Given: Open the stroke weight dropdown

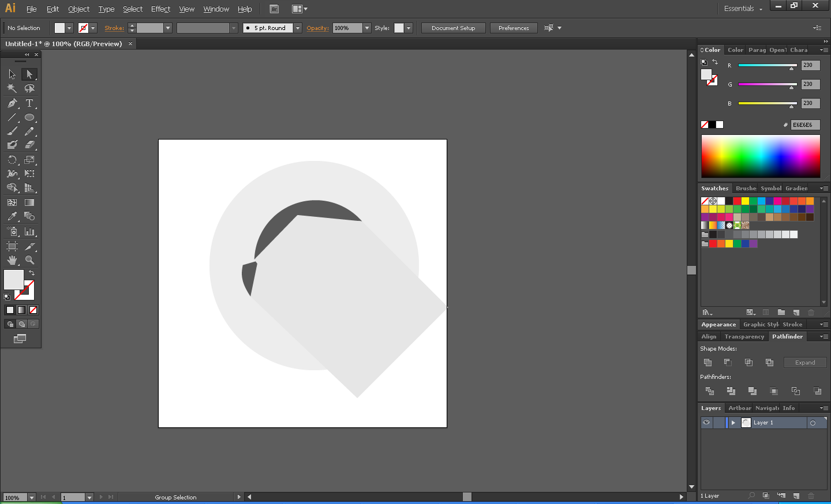Looking at the screenshot, I should coord(168,28).
